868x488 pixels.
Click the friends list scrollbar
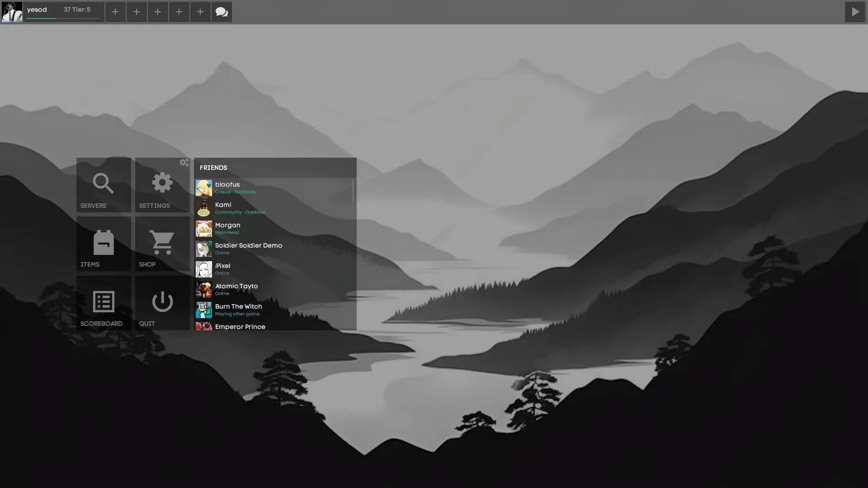click(353, 191)
